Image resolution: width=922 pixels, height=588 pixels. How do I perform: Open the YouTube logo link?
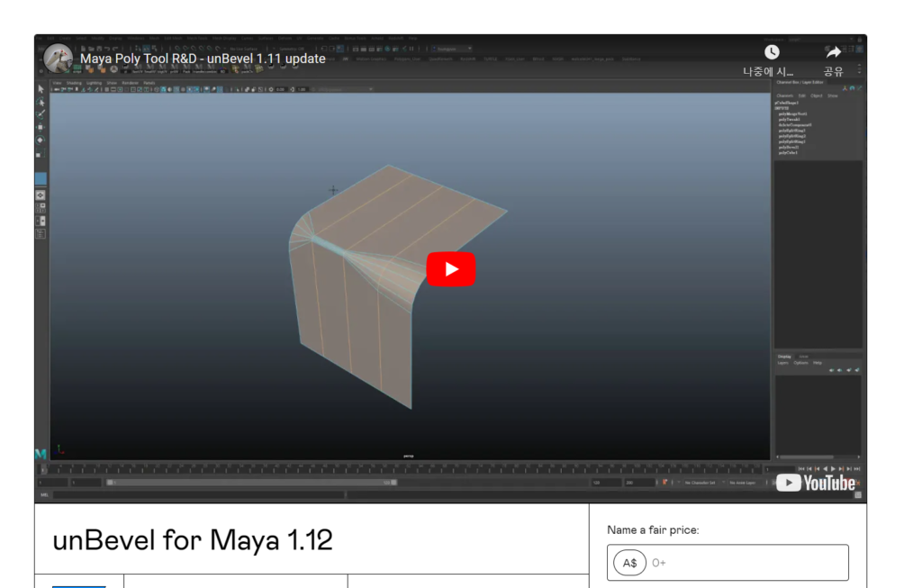[815, 484]
